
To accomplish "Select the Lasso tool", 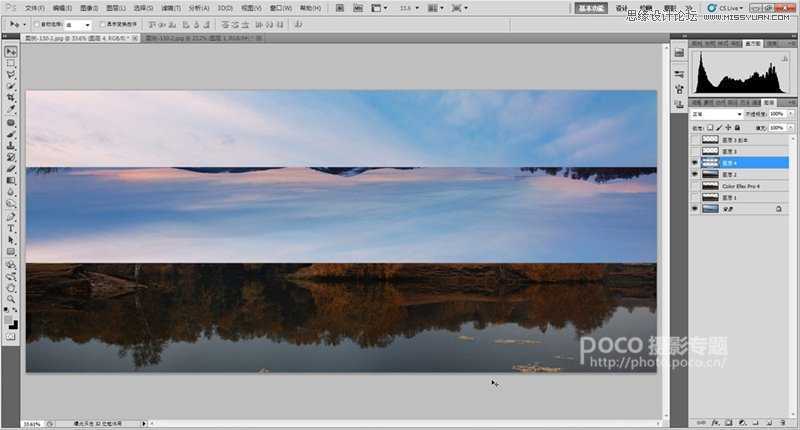I will coord(11,74).
